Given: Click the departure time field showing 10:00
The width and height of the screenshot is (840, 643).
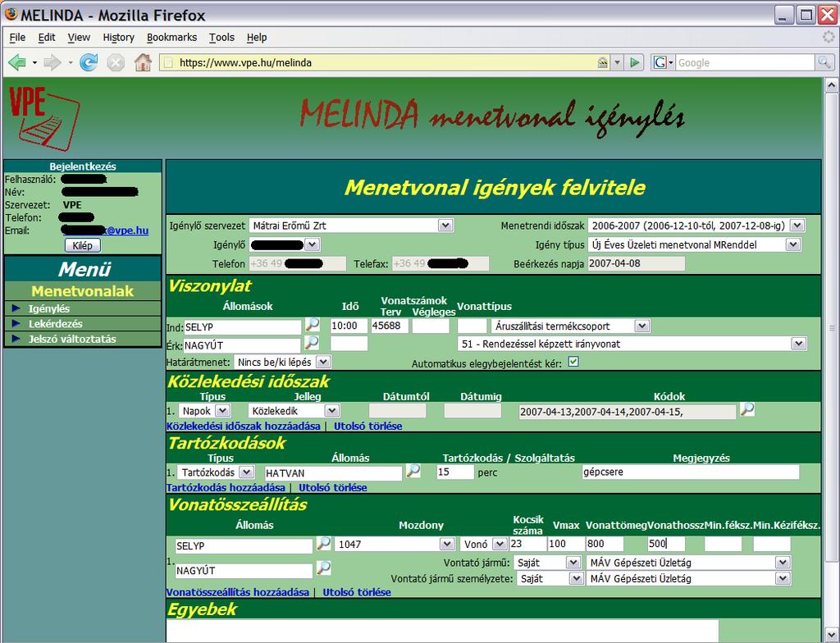Looking at the screenshot, I should pyautogui.click(x=349, y=326).
